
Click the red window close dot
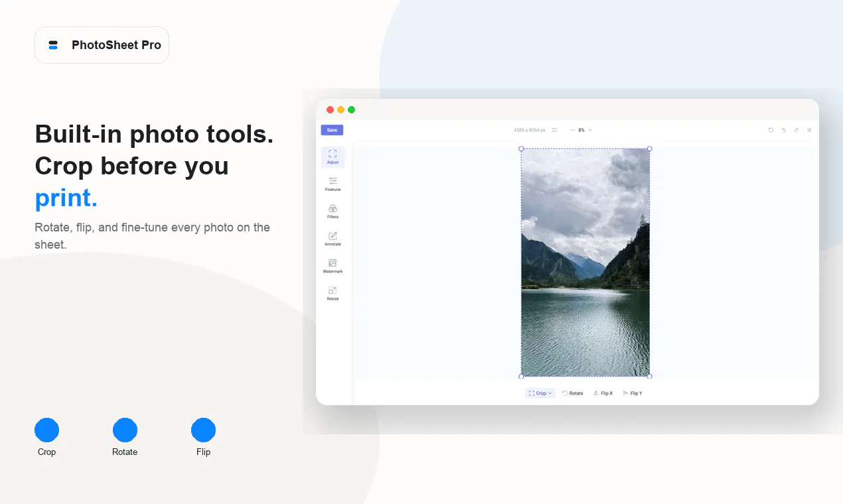pyautogui.click(x=330, y=109)
